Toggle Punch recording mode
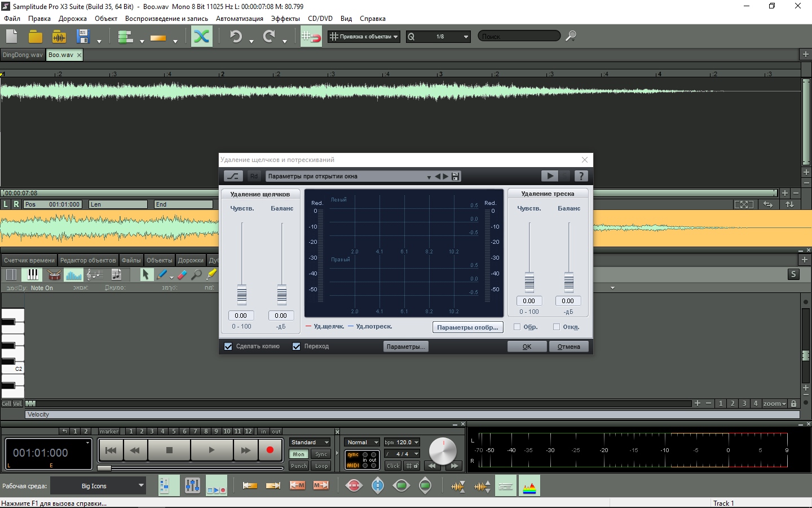Screen dimensions: 812x508 point(299,466)
